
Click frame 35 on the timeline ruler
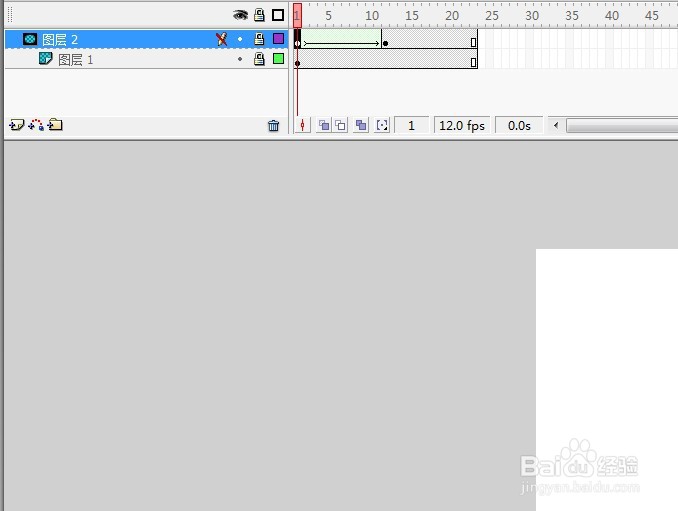pos(572,16)
